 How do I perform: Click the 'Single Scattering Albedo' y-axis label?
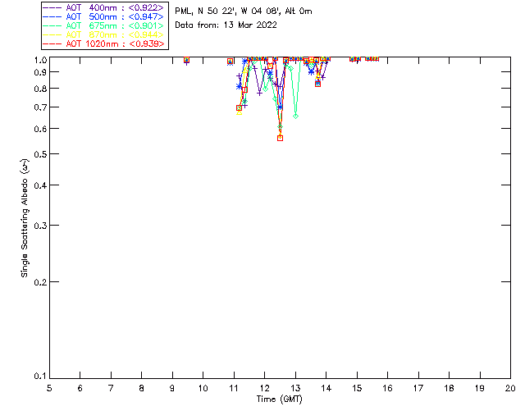[25, 217]
